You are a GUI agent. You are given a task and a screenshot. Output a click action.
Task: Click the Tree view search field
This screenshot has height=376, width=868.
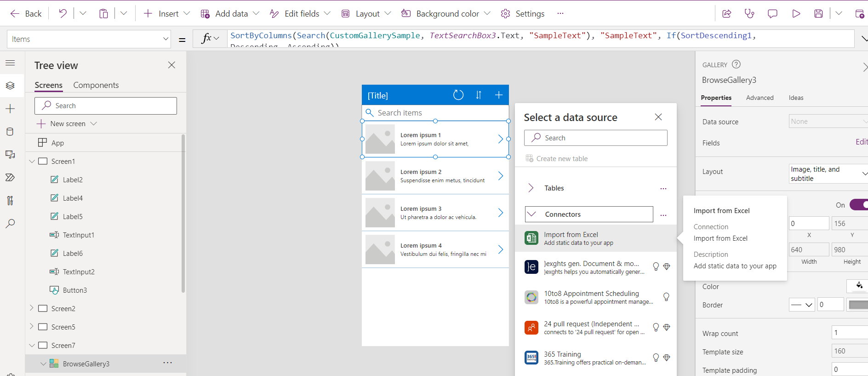(106, 105)
